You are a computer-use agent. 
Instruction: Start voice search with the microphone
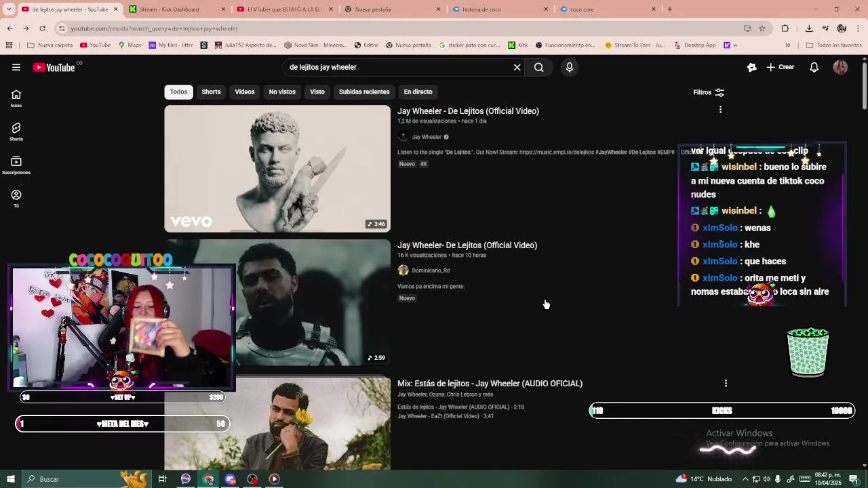point(569,67)
